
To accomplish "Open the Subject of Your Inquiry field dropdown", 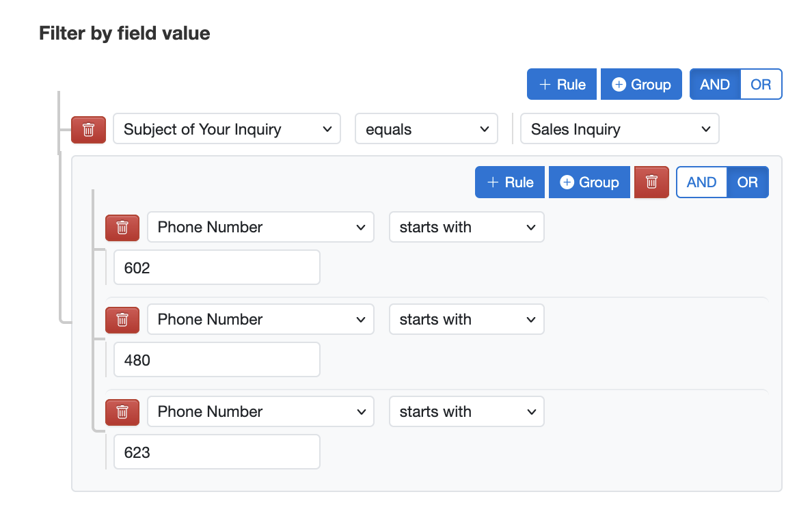I will coord(227,128).
